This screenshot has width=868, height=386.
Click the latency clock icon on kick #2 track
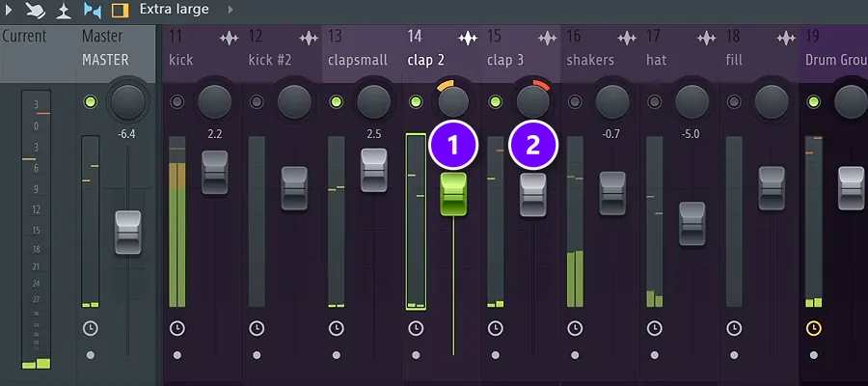tap(257, 328)
